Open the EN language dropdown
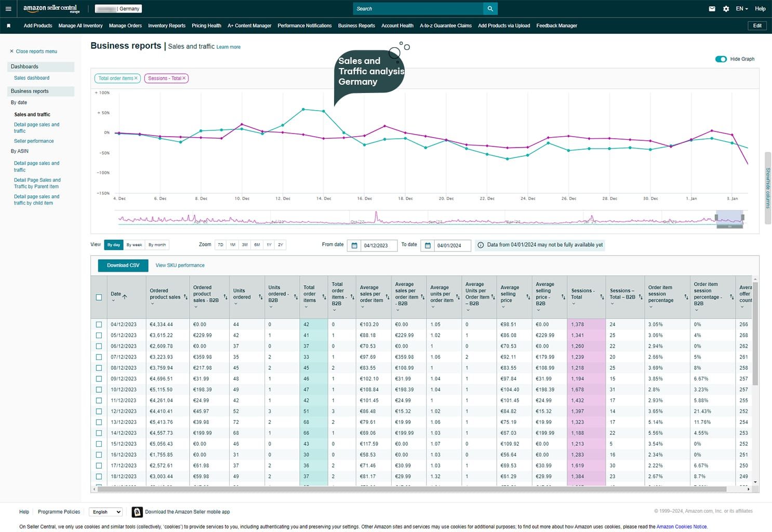 (x=741, y=9)
